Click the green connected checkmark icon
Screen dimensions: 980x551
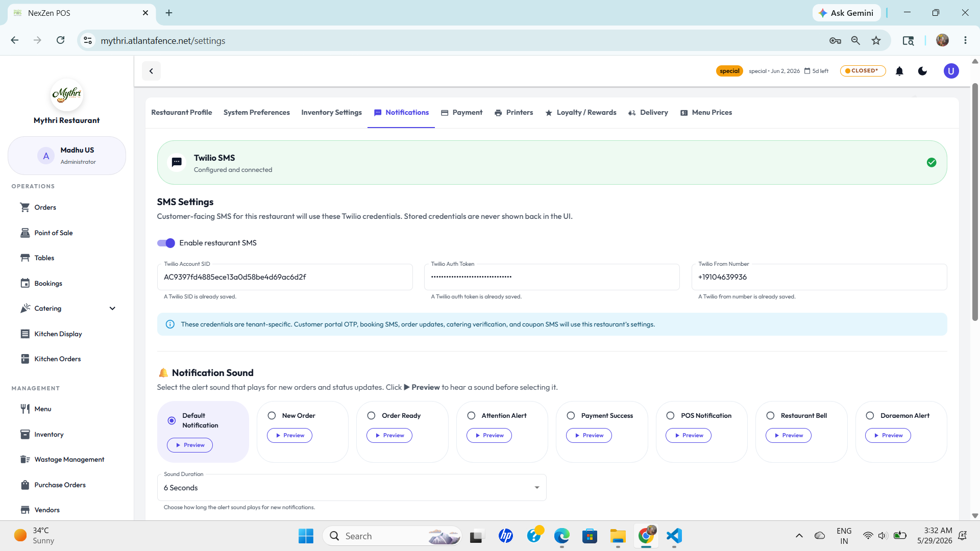(x=932, y=162)
